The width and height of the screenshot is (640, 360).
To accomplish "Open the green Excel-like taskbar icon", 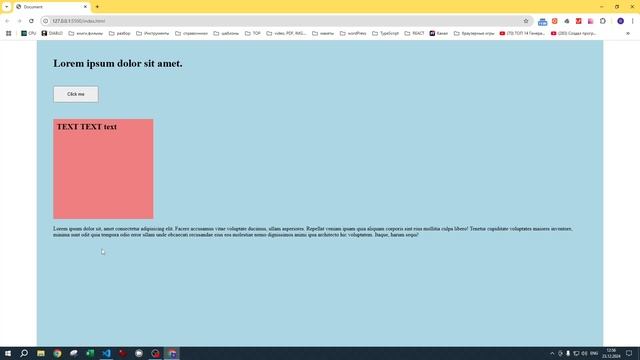I will (90, 353).
